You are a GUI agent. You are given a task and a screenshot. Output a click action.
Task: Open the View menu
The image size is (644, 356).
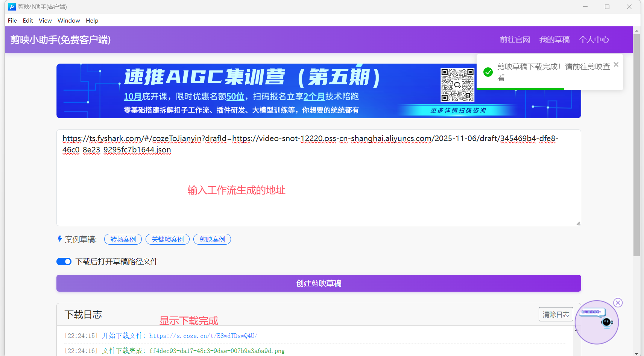pyautogui.click(x=45, y=21)
